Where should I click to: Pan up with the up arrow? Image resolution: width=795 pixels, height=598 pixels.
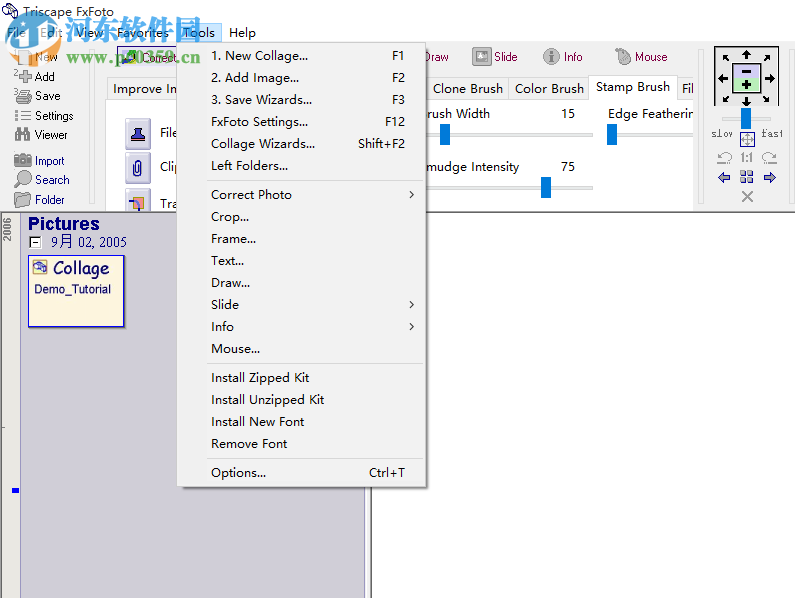(746, 55)
